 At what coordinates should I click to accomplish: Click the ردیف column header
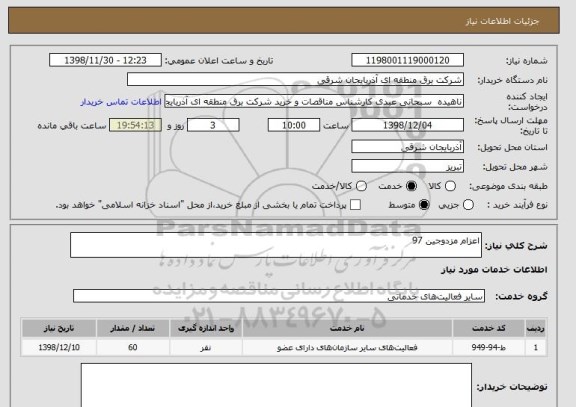click(536, 328)
